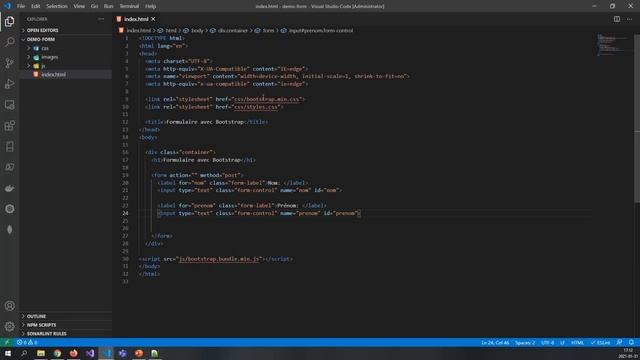The width and height of the screenshot is (640, 360).
Task: Click css/styles.css link on line 10
Action: [256, 107]
